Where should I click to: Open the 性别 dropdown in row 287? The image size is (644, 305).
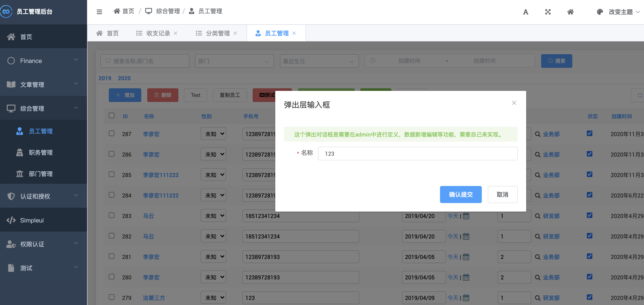coord(213,134)
